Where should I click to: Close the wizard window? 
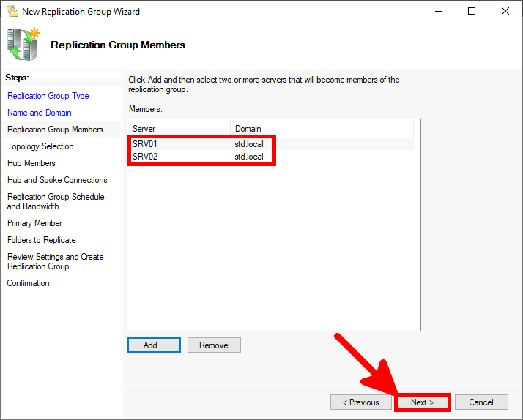click(x=505, y=11)
